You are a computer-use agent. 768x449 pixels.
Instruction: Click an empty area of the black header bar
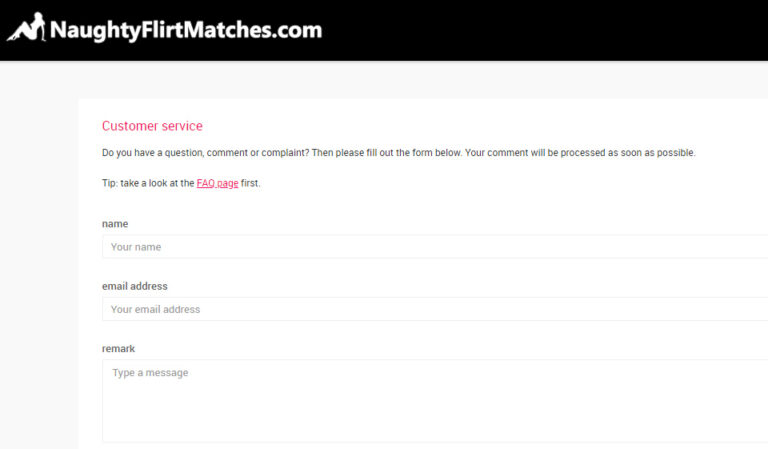click(539, 30)
